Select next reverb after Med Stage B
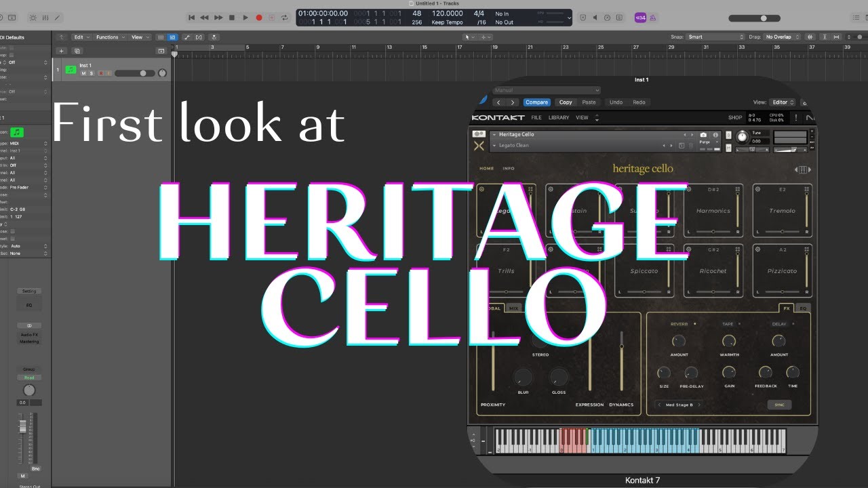Screen dimensions: 868x488 tap(699, 405)
